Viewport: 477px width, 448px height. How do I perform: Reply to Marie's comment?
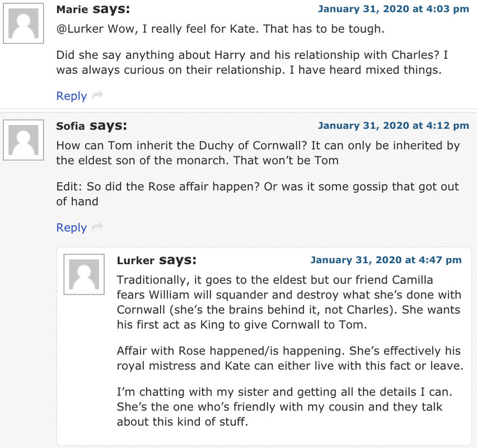72,96
